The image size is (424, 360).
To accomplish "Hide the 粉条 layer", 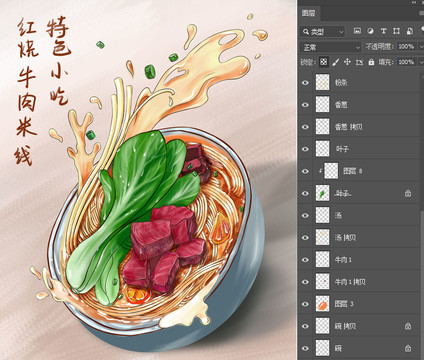I will point(305,82).
